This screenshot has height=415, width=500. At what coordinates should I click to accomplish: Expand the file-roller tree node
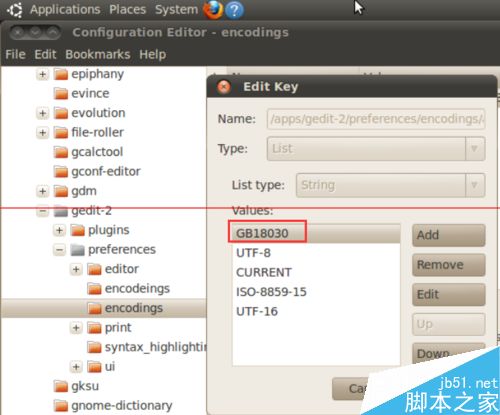tap(42, 133)
